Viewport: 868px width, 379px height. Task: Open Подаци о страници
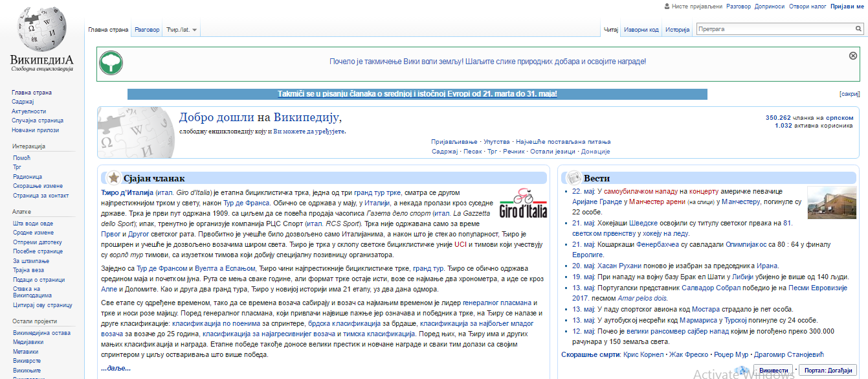point(38,279)
